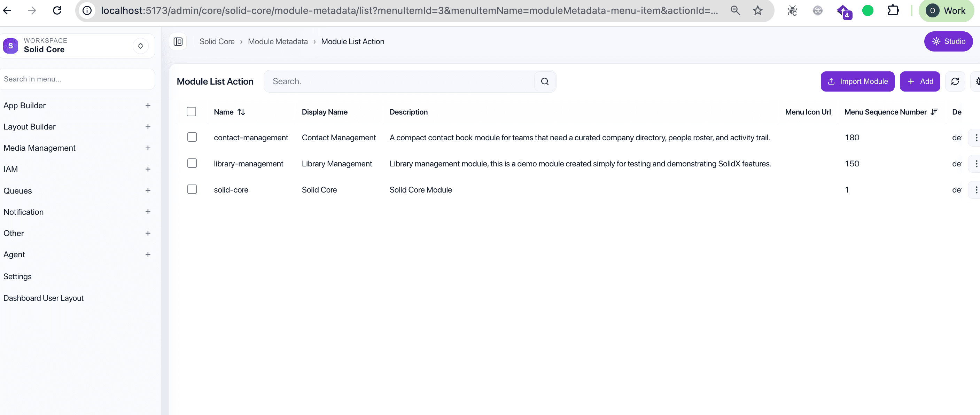Screen dimensions: 980x415
Task: Go to Solid Core breadcrumb
Action: [217, 41]
